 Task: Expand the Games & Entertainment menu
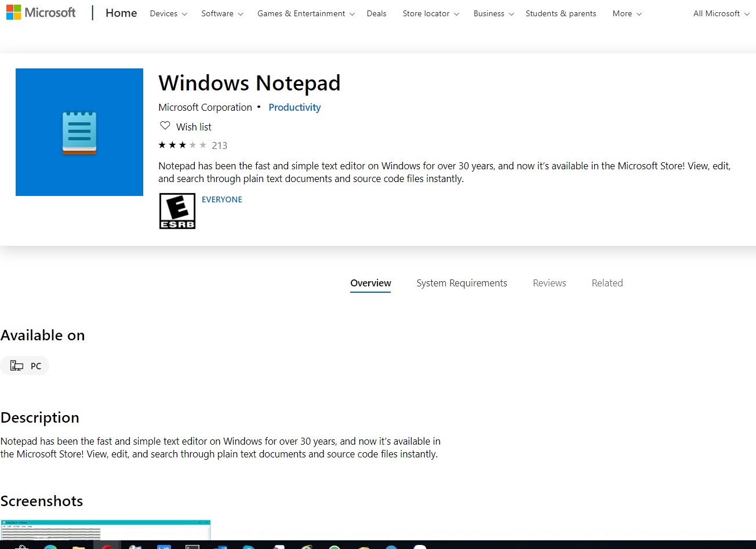coord(305,13)
